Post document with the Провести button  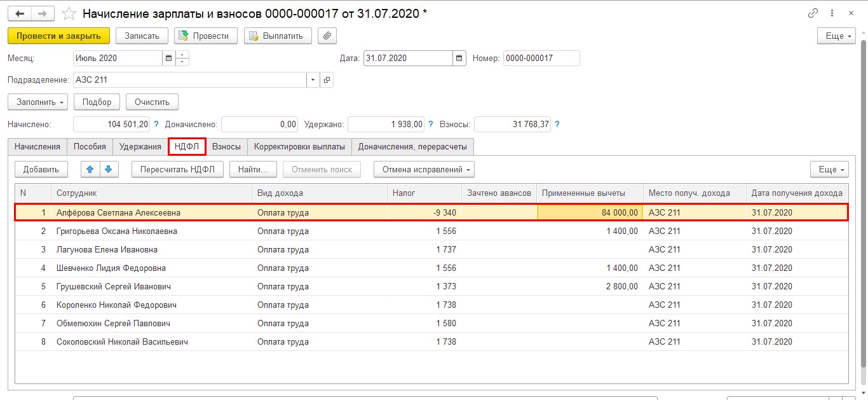tap(206, 36)
